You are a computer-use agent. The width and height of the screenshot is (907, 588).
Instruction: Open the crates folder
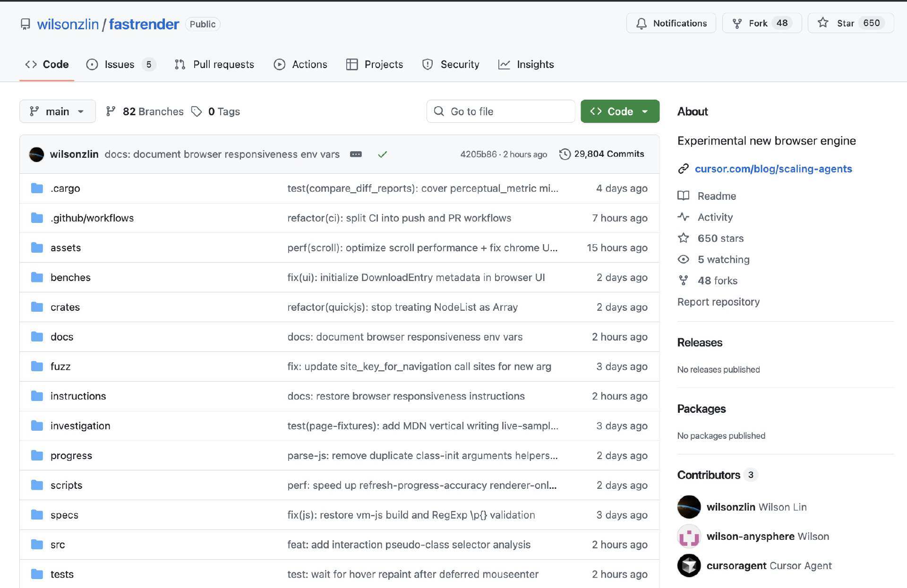65,307
